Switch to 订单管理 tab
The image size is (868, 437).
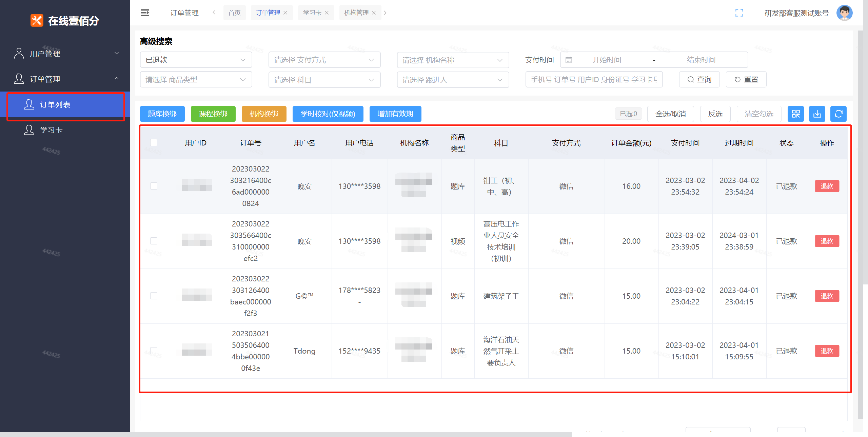coord(268,13)
